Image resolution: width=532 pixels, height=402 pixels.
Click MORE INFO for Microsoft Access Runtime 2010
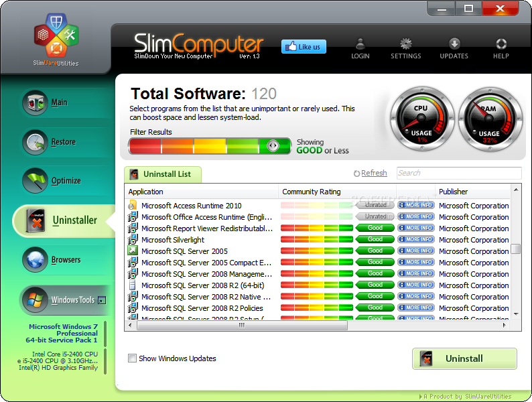click(x=416, y=205)
